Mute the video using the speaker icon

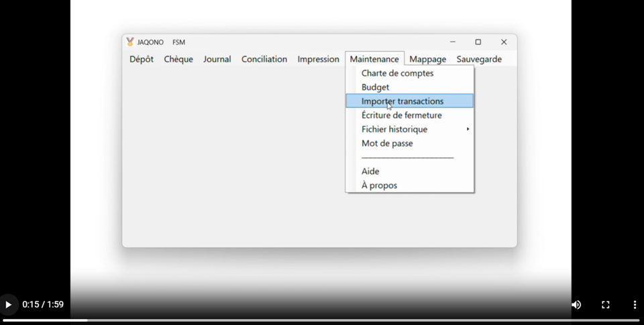pos(576,305)
